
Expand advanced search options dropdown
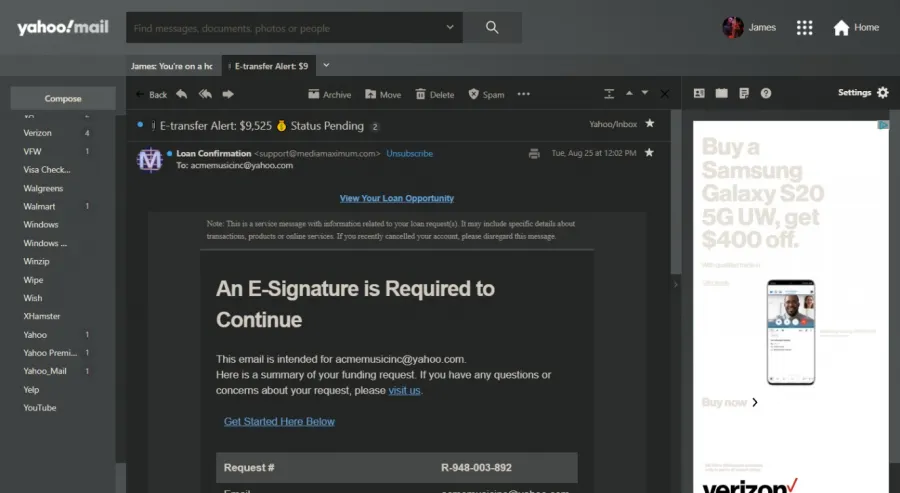[x=450, y=27]
